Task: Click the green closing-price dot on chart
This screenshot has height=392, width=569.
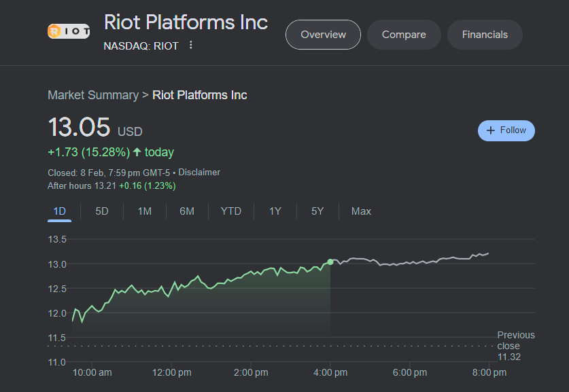Action: [x=330, y=262]
